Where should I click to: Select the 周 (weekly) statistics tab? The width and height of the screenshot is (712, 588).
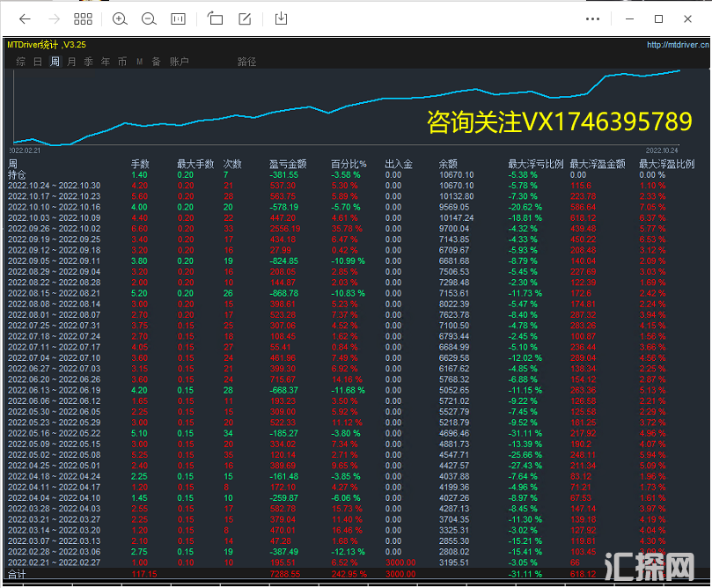pyautogui.click(x=55, y=62)
